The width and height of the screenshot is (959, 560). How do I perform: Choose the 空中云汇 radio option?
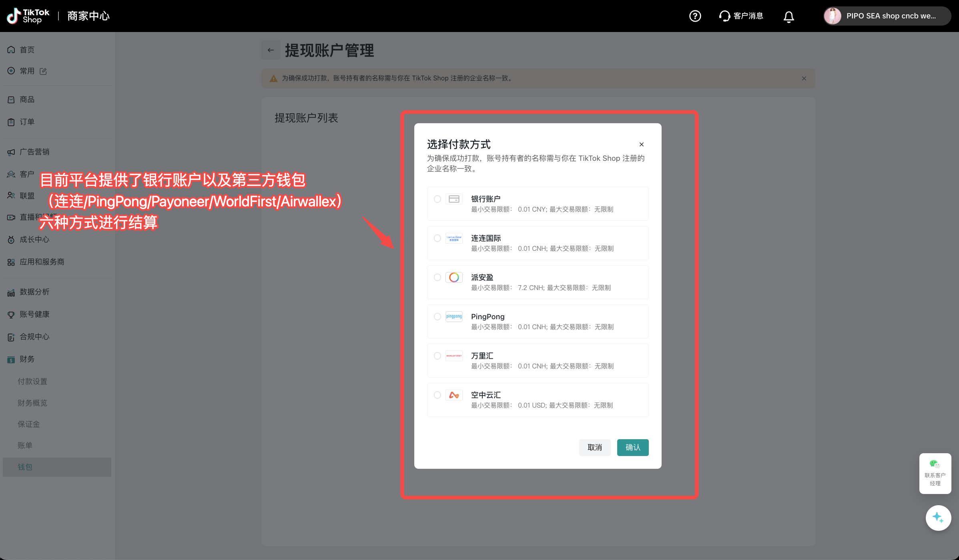(437, 395)
